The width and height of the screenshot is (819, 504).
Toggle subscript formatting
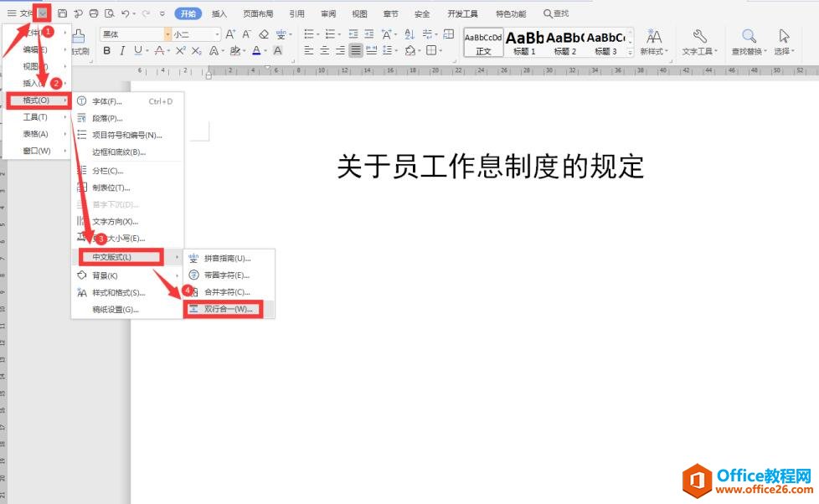[x=195, y=51]
